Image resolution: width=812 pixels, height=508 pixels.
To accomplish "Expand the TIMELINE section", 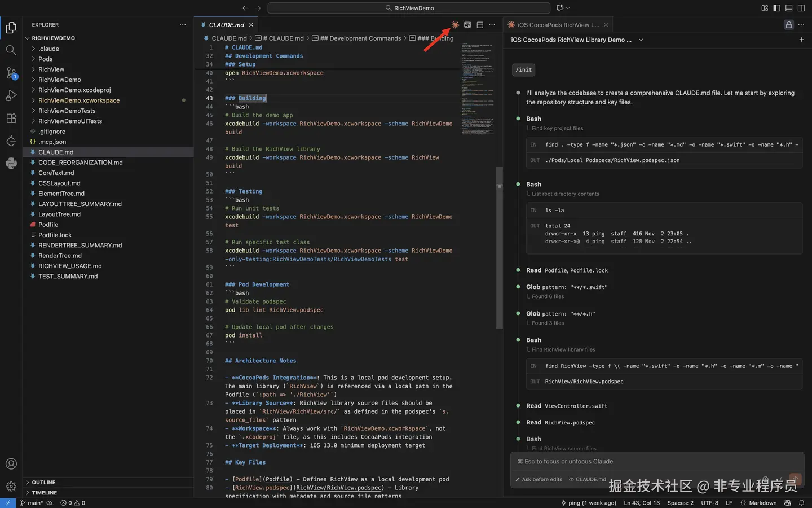I will pos(108,493).
